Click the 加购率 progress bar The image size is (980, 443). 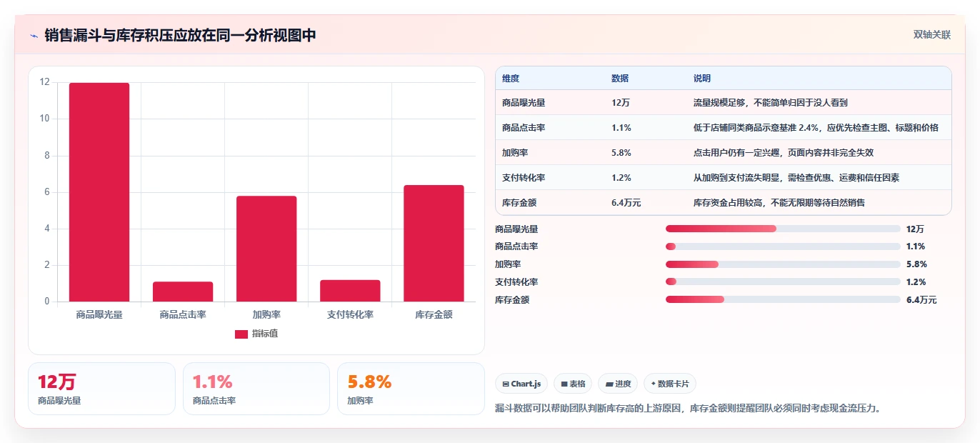(x=783, y=264)
